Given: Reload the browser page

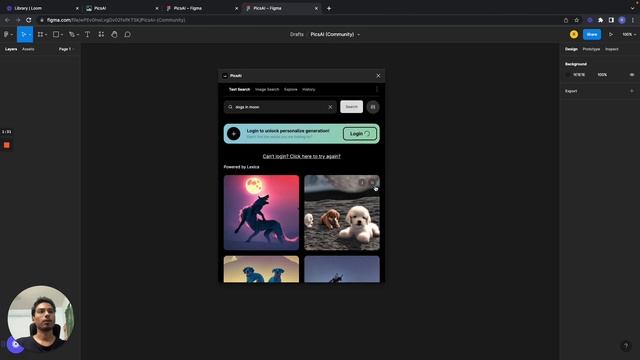Looking at the screenshot, I should point(28,20).
